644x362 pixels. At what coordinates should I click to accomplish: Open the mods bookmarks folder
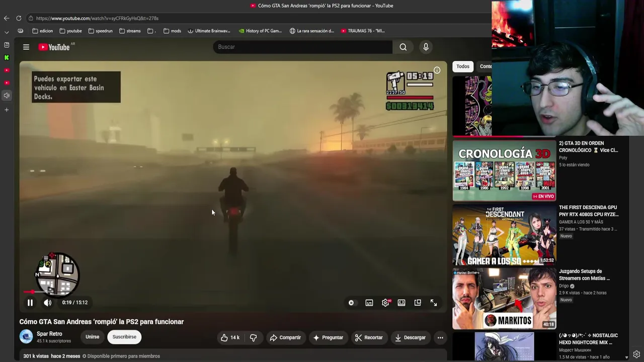(x=172, y=31)
